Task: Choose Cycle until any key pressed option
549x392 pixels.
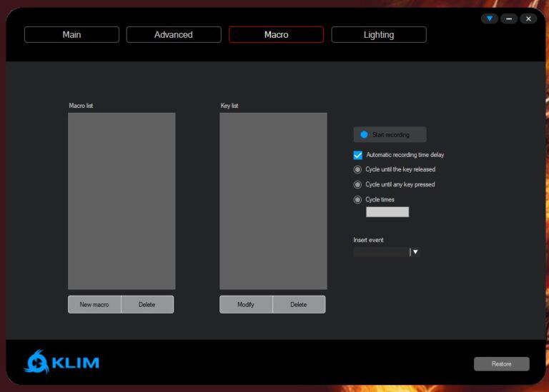Action: (358, 185)
